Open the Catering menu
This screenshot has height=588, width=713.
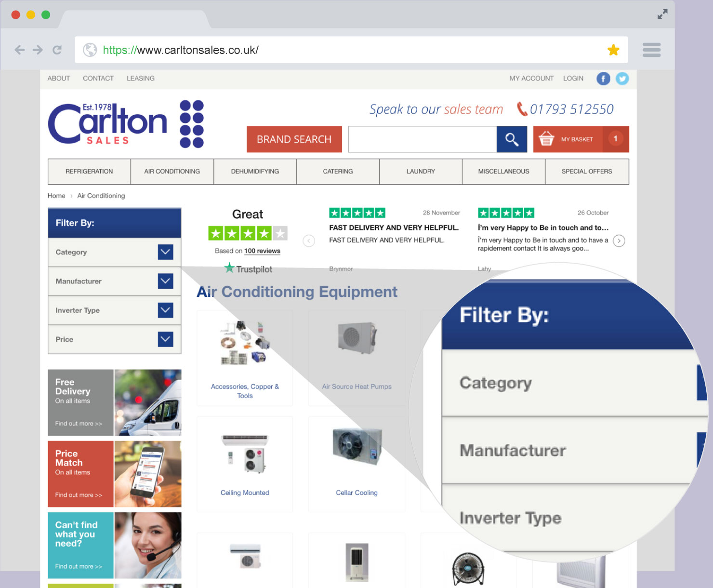click(x=338, y=172)
